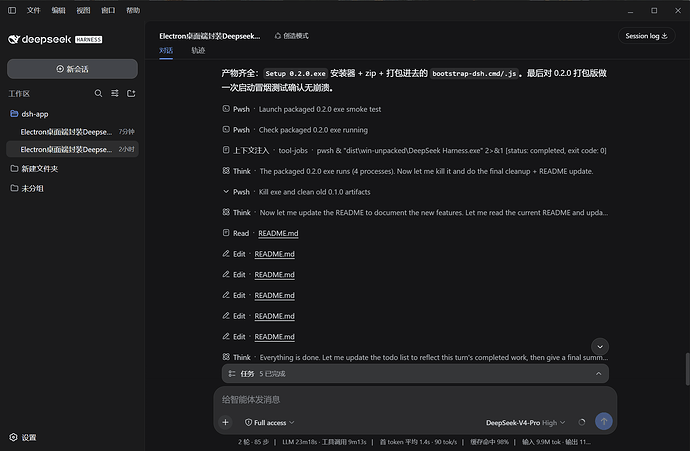Click the conversation vertical scrollbar thumb
Screen dimensions: 690x451
click(687, 369)
